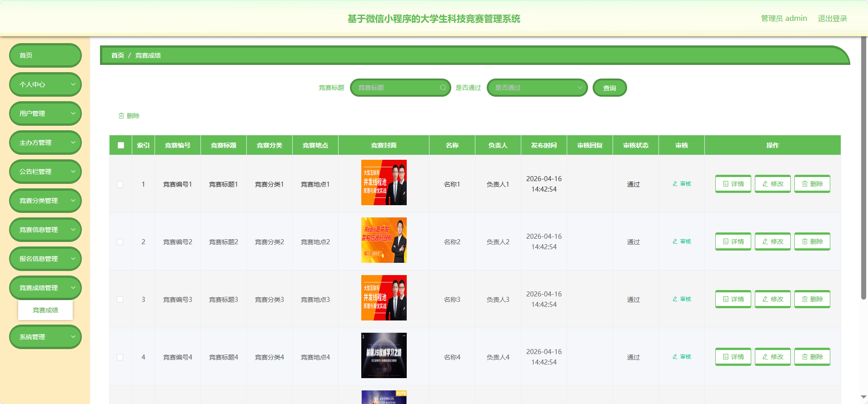Expand 主办方管理 sidebar menu
868x404 pixels.
point(45,143)
